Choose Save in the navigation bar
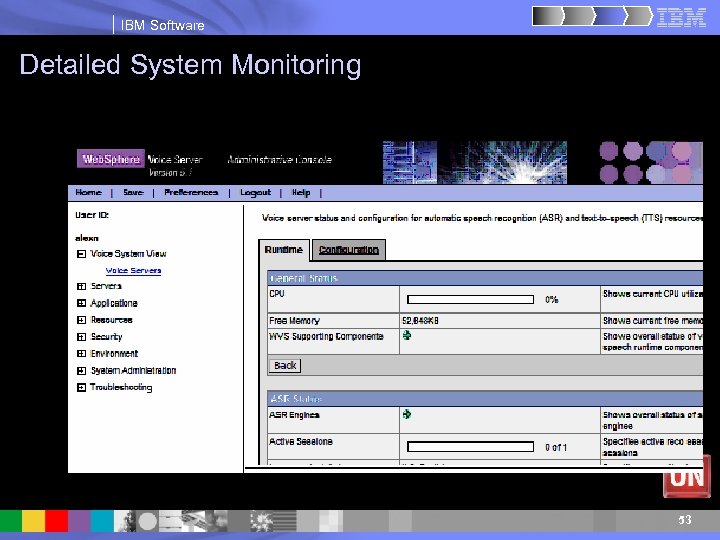720x540 pixels. (133, 192)
